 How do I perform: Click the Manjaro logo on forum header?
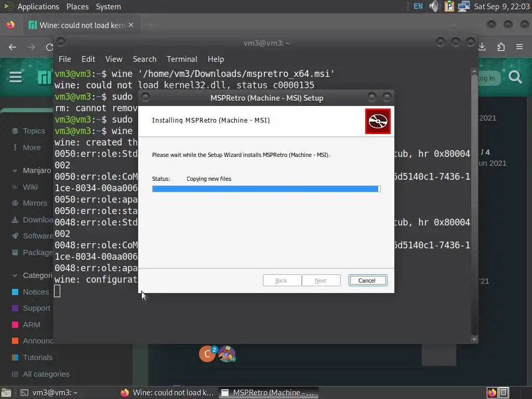(x=45, y=78)
